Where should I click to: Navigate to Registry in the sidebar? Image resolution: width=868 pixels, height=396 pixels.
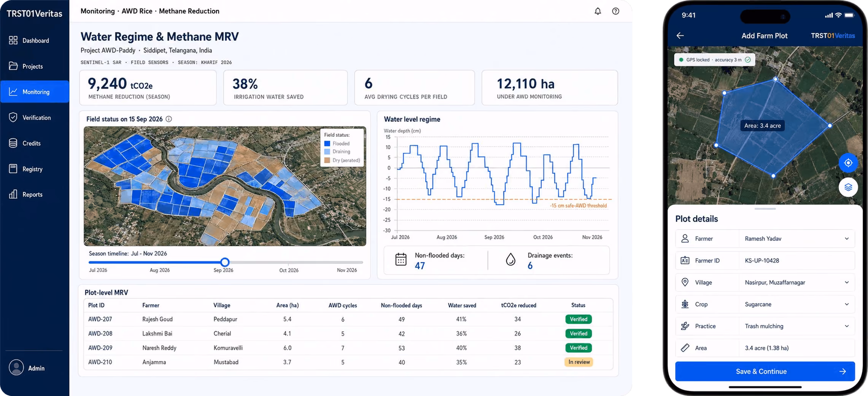pos(35,169)
